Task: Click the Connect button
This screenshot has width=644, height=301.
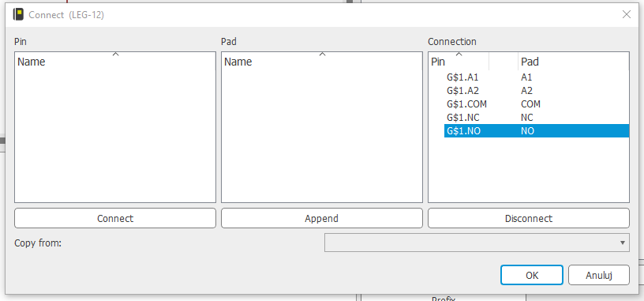Action: 115,218
